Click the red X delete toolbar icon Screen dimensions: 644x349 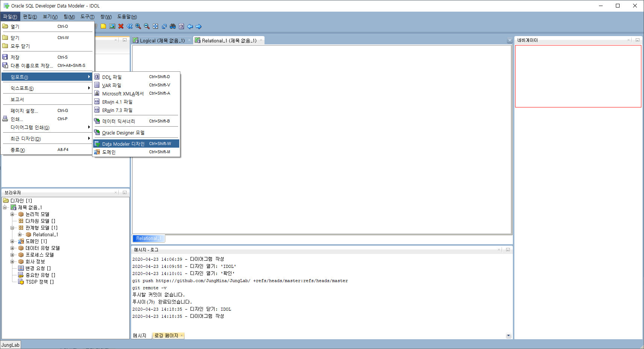point(121,26)
